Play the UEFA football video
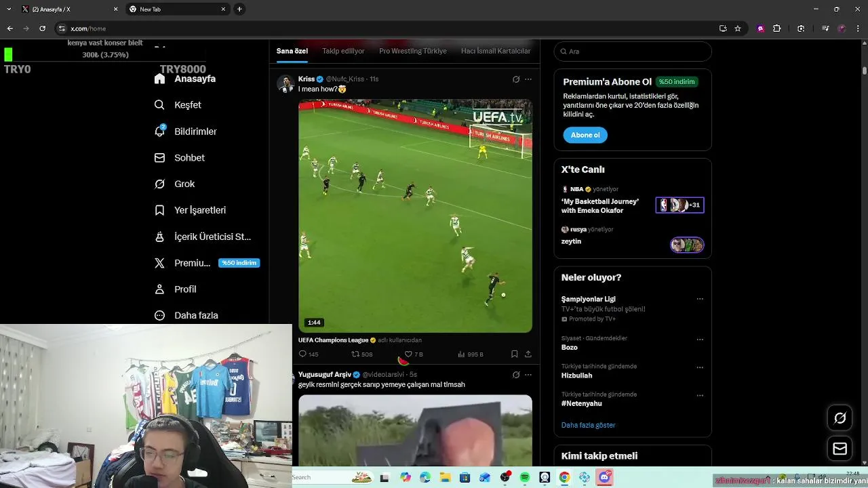The image size is (868, 488). (x=415, y=216)
